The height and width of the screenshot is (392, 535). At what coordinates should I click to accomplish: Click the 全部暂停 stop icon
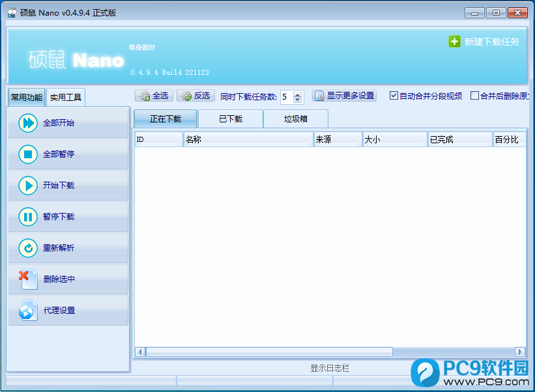tap(28, 154)
